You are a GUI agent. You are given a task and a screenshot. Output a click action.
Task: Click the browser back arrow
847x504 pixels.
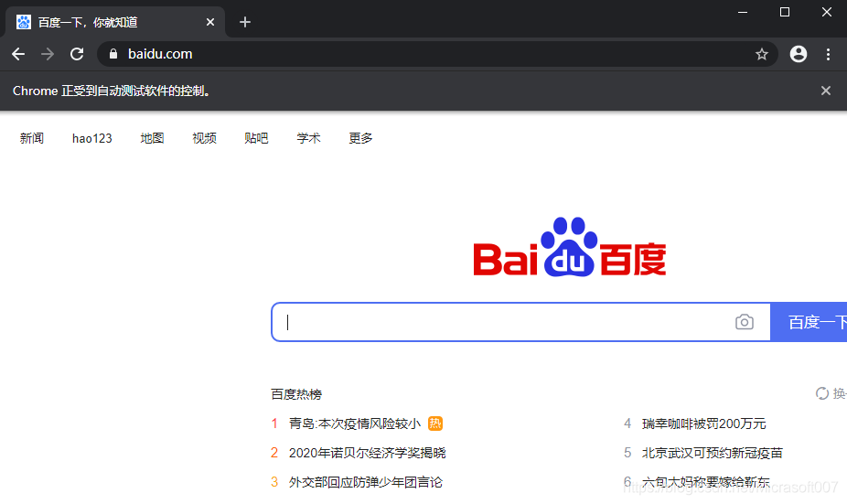[18, 54]
